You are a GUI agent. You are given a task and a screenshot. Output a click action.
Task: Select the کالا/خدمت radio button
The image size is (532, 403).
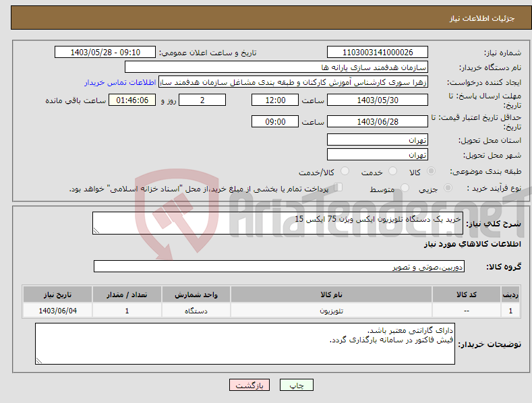point(345,171)
